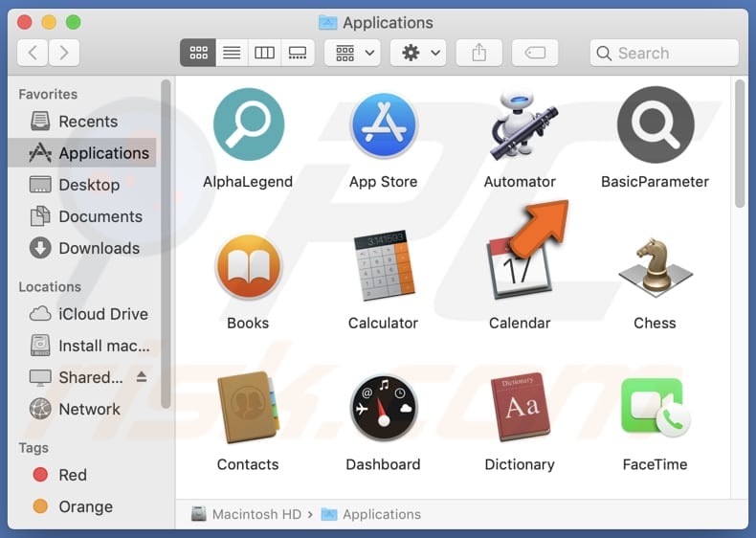
Task: Click Applications in the path bar
Action: pos(371,514)
